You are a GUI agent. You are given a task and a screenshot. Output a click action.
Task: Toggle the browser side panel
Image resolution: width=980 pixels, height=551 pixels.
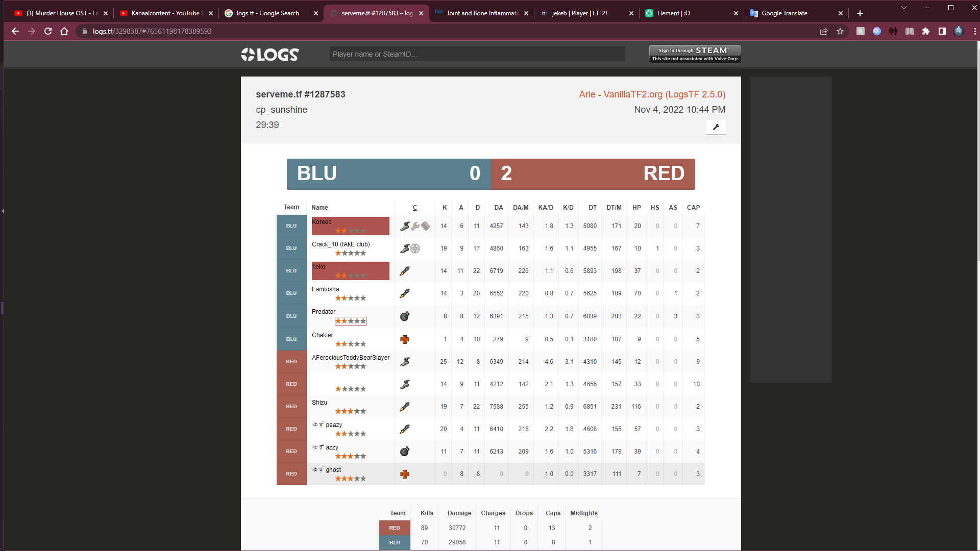coord(942,31)
